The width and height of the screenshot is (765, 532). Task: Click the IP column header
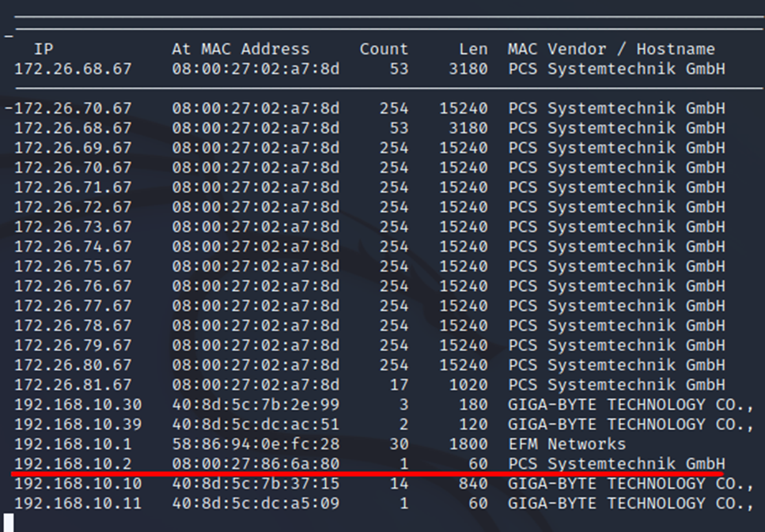(x=44, y=49)
